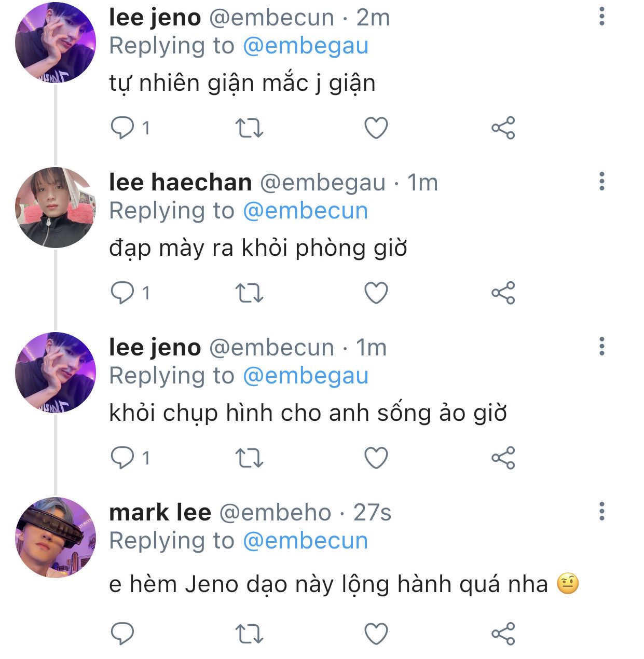Reply to Haechan's "đạp mày ra" tweet
Screen dimensions: 644x659
coord(123,293)
